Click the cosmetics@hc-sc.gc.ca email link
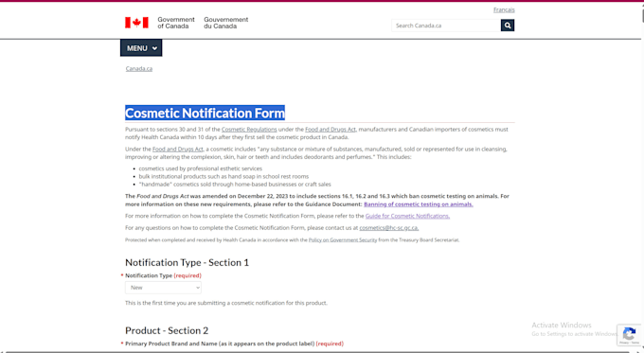 click(389, 228)
